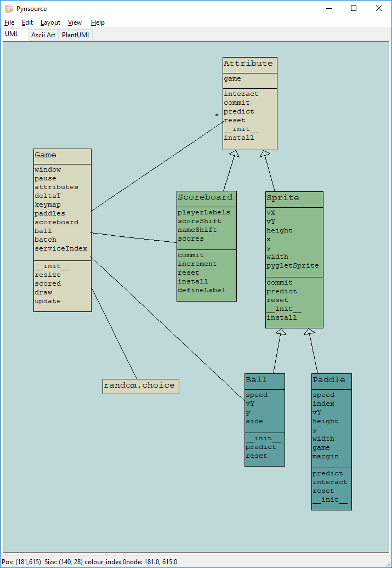Click the Ball class node header
Screen dimensions: 392x568
click(264, 380)
